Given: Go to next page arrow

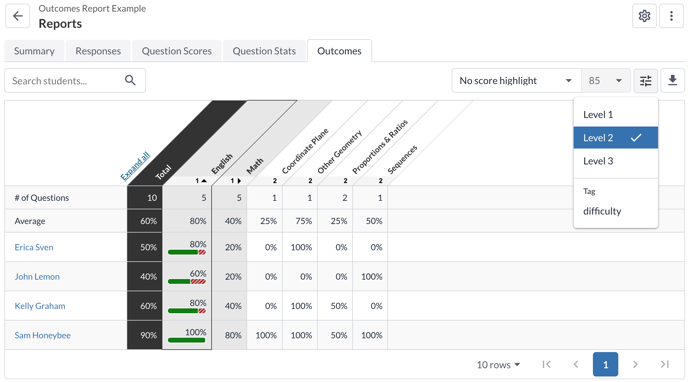Looking at the screenshot, I should [635, 364].
